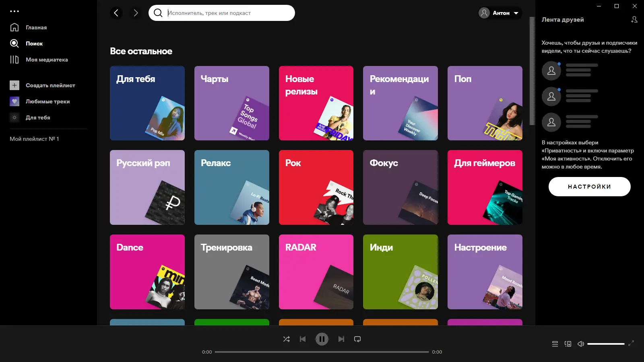The image size is (644, 362).
Task: Click the Создать плейлист label
Action: click(50, 85)
